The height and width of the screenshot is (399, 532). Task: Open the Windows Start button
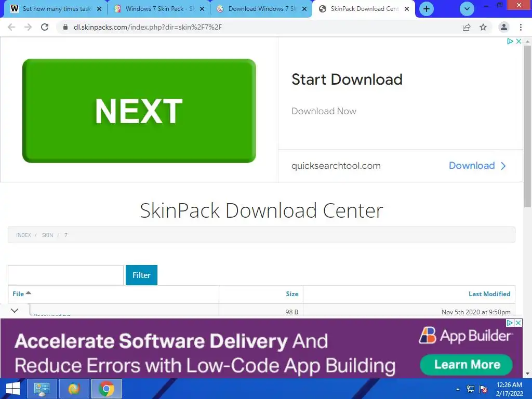coord(13,389)
